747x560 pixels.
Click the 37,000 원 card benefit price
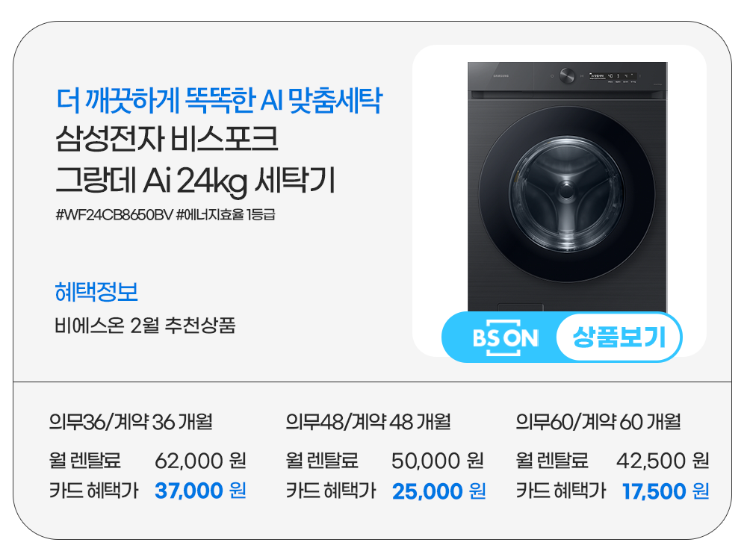(200, 491)
